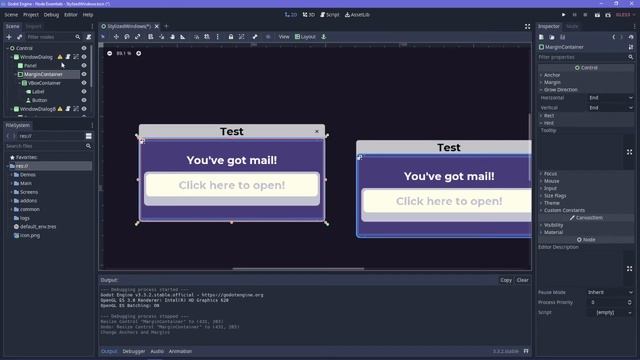The image size is (640, 360).
Task: Toggle distraction-free mode expand icon
Action: pyautogui.click(x=527, y=27)
